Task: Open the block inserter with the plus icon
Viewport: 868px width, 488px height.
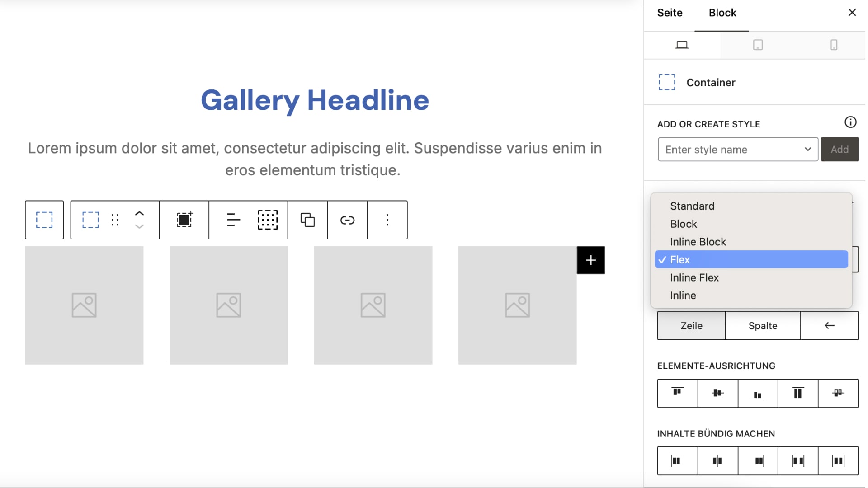Action: 183,220
